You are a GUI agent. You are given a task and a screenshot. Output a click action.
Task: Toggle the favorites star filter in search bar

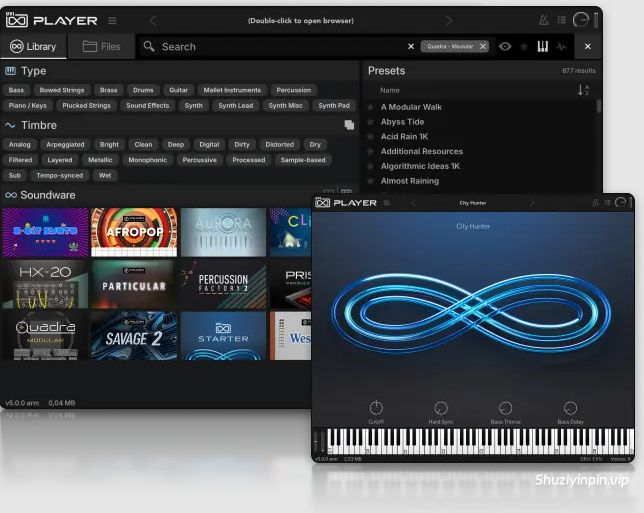coord(524,46)
